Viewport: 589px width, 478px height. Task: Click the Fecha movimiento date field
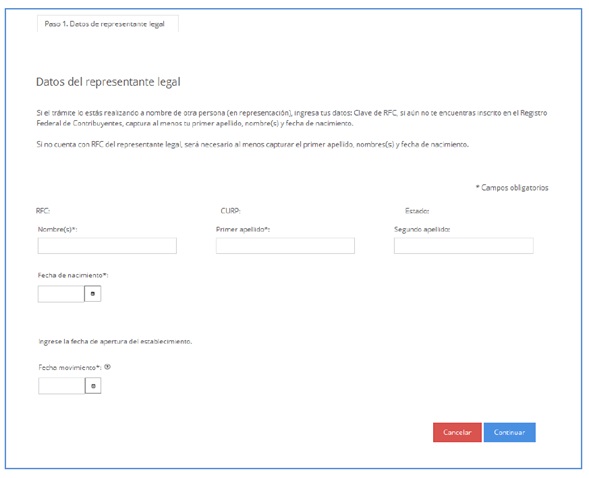click(x=62, y=386)
